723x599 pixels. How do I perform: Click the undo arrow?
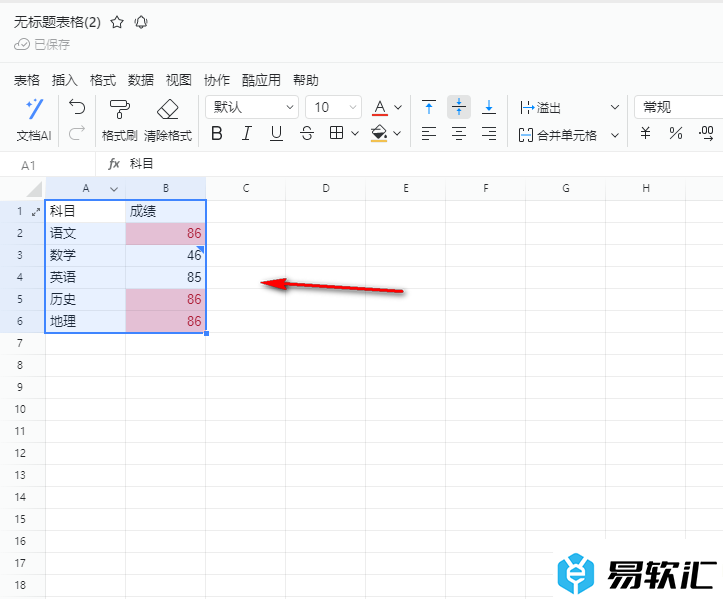coord(77,107)
